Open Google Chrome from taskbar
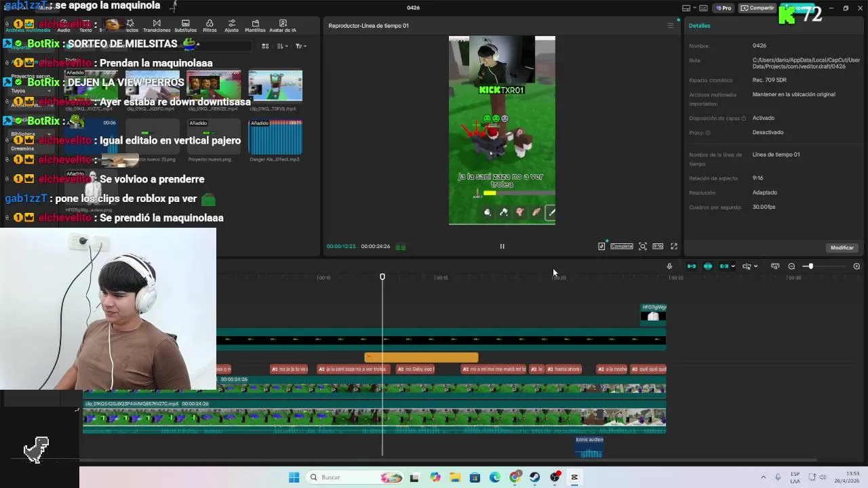The height and width of the screenshot is (488, 868). [x=515, y=477]
